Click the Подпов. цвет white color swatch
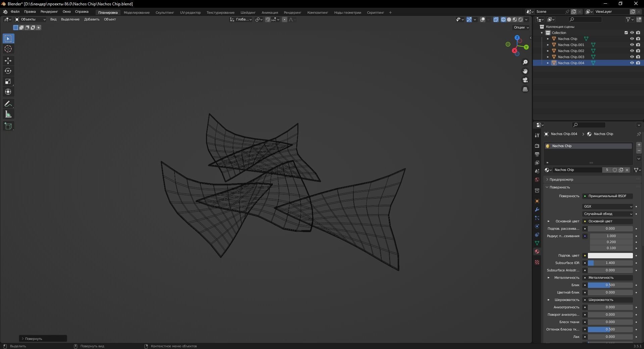The image size is (644, 349). (610, 256)
